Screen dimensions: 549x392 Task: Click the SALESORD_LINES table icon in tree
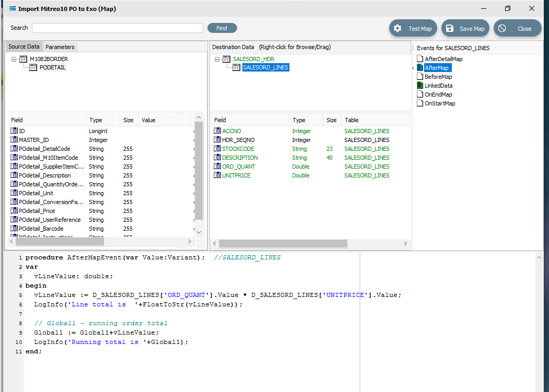coord(237,67)
